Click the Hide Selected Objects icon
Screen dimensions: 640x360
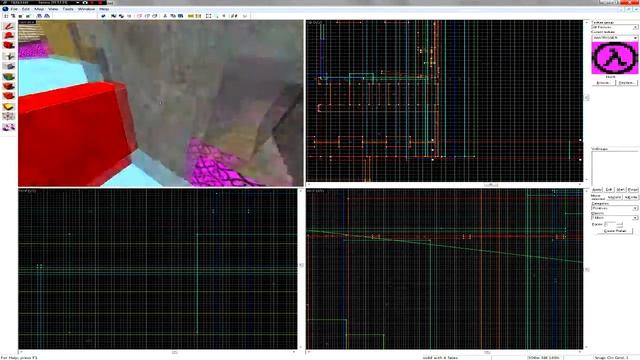pos(139,16)
